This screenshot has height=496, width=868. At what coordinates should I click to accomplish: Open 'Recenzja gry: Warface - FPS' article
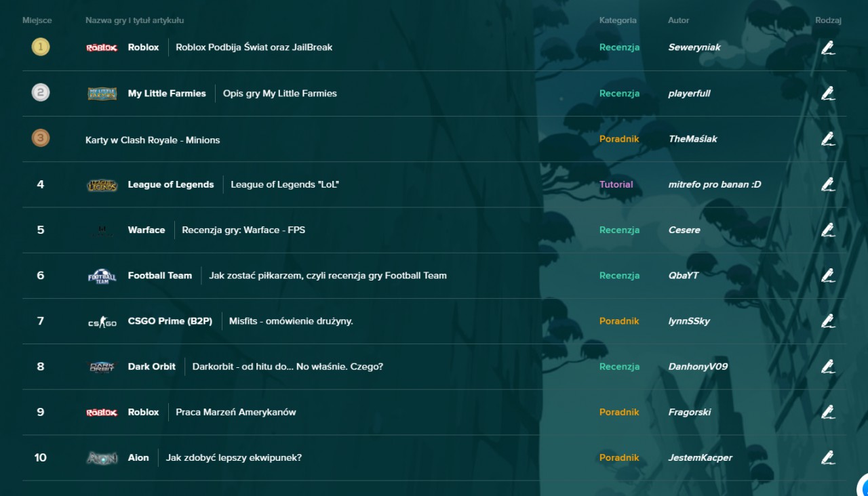pos(243,230)
